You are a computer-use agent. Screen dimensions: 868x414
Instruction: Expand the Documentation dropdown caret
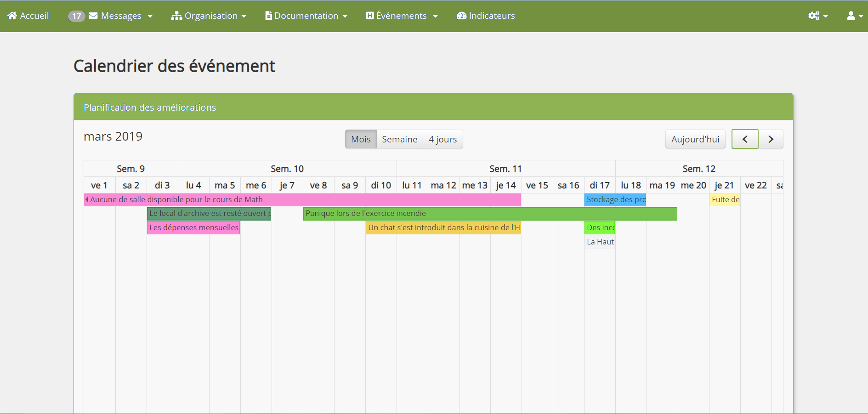345,16
